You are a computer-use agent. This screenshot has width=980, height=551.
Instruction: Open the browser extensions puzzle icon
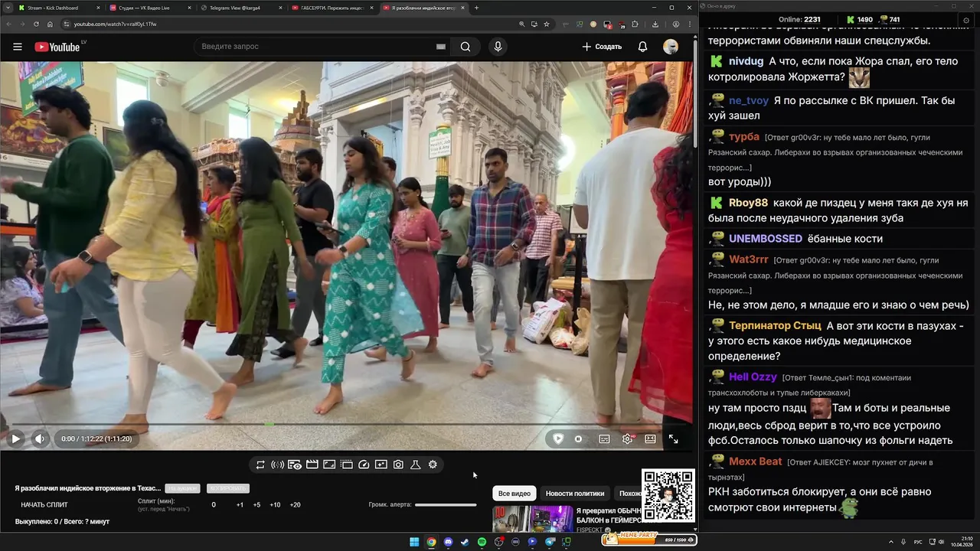[x=635, y=24]
